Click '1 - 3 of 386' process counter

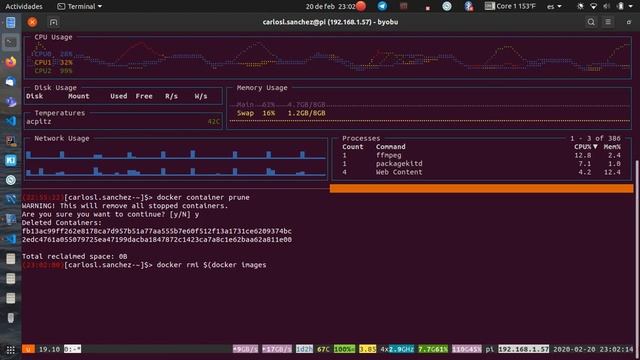(x=595, y=138)
